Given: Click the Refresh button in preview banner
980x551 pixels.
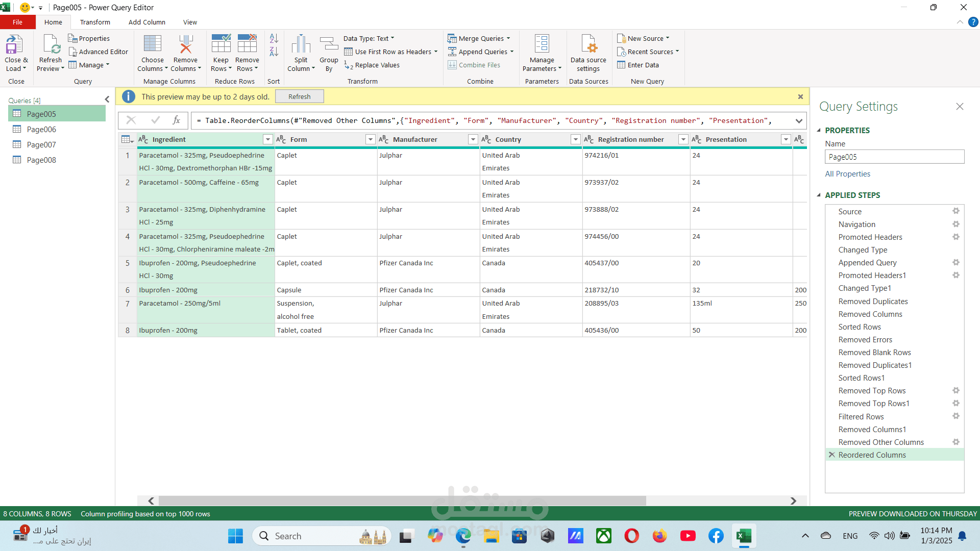Looking at the screenshot, I should (x=299, y=96).
